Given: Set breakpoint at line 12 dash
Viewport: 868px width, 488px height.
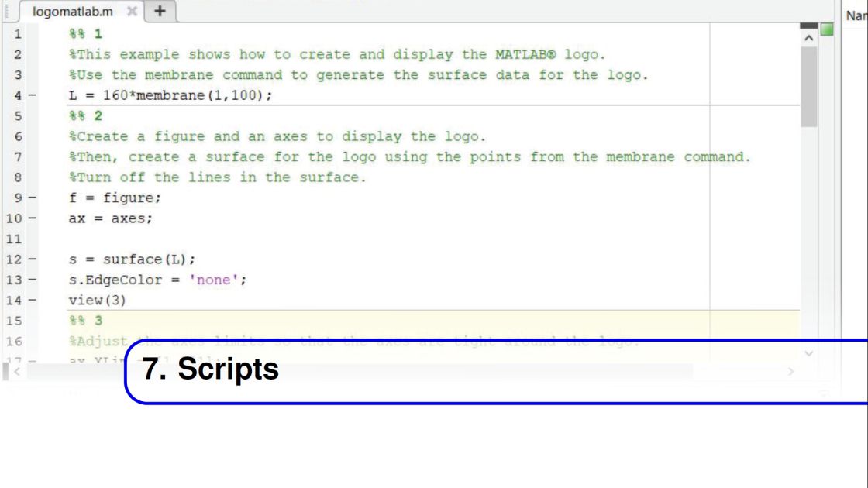Looking at the screenshot, I should pyautogui.click(x=32, y=259).
